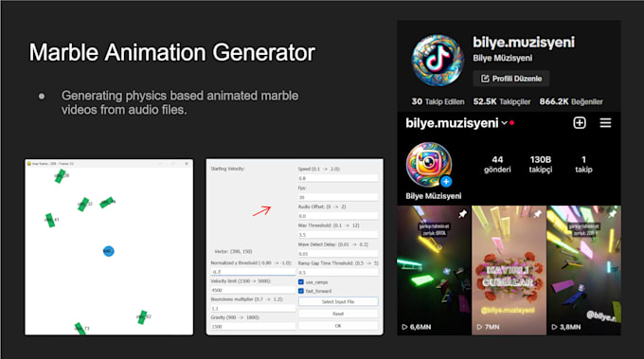Toggle the fast_forward checkbox

pyautogui.click(x=301, y=291)
